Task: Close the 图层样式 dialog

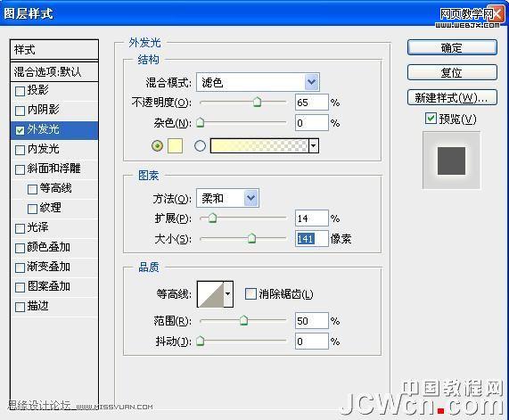Action: point(497,13)
